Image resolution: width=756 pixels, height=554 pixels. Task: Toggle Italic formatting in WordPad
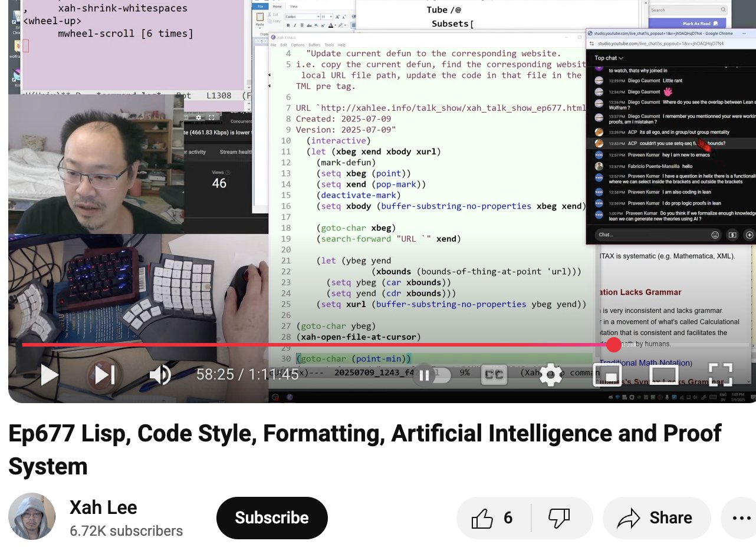click(x=295, y=25)
